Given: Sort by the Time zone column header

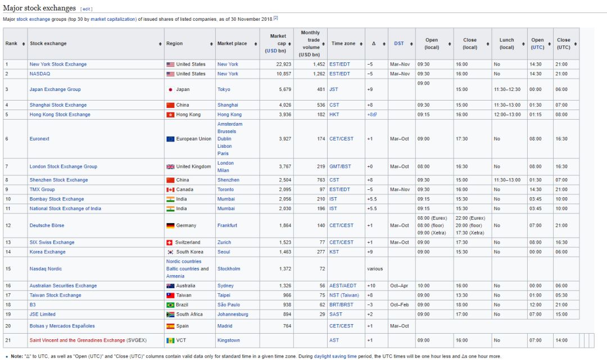Looking at the screenshot, I should 343,44.
